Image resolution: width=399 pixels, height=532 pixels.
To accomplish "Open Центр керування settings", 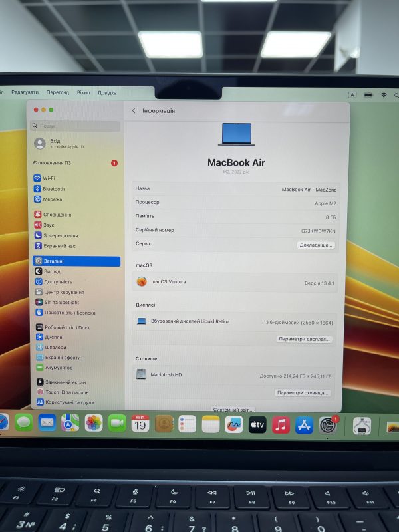I will tap(60, 292).
